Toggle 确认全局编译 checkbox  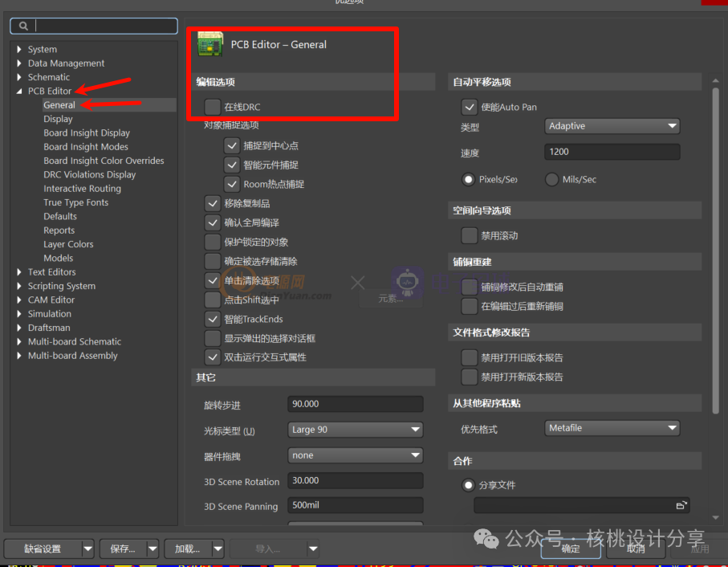pyautogui.click(x=212, y=223)
